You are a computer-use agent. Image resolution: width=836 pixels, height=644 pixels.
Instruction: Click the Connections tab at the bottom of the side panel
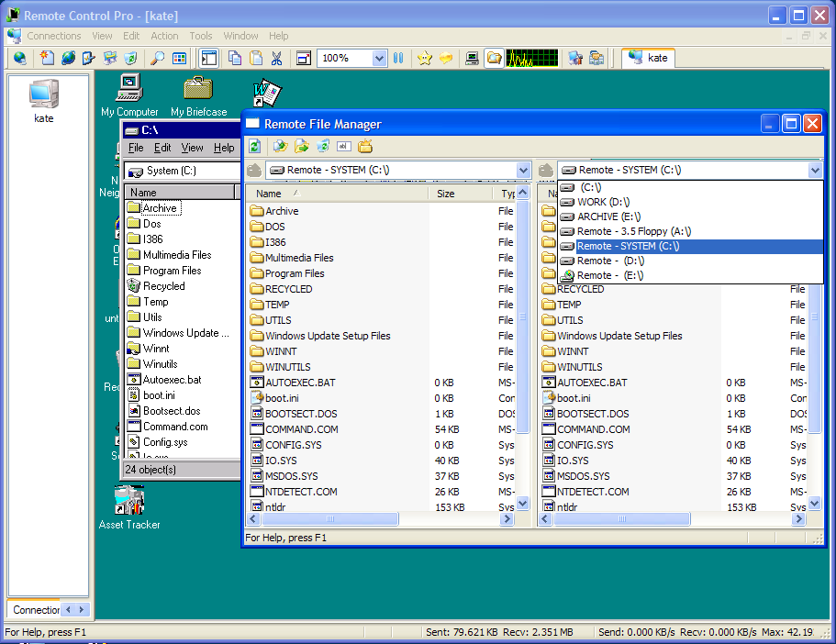click(x=36, y=609)
